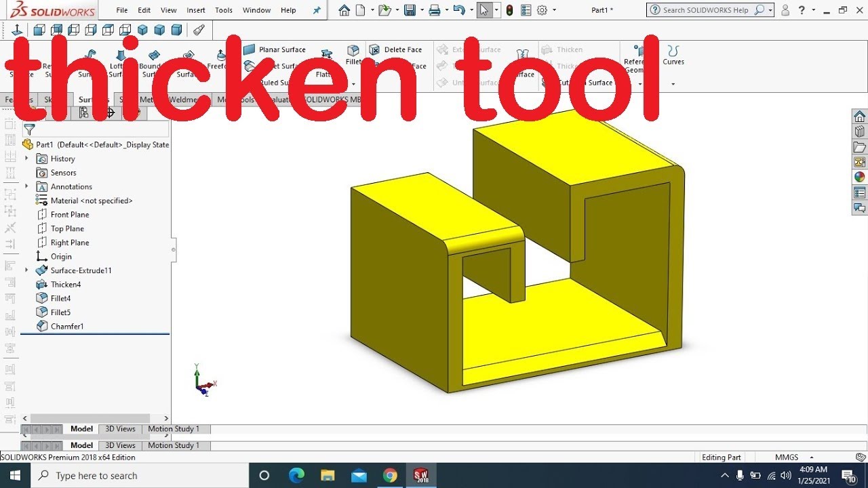Open the Home icon in the top toolbar
The width and height of the screenshot is (868, 488).
point(344,10)
